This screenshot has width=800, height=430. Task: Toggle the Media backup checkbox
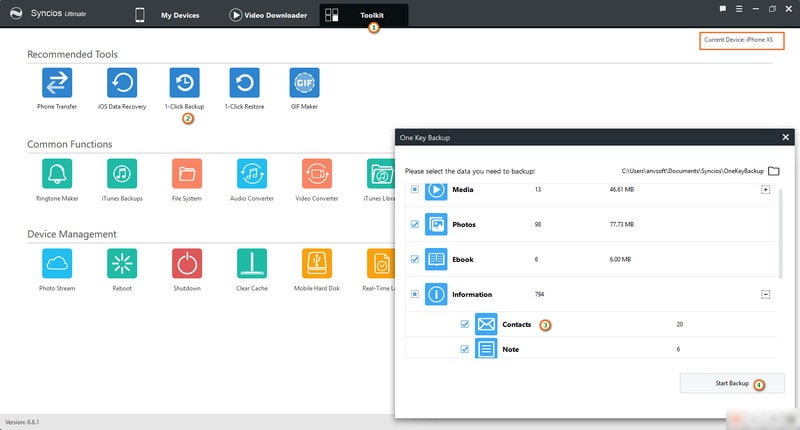[x=415, y=189]
